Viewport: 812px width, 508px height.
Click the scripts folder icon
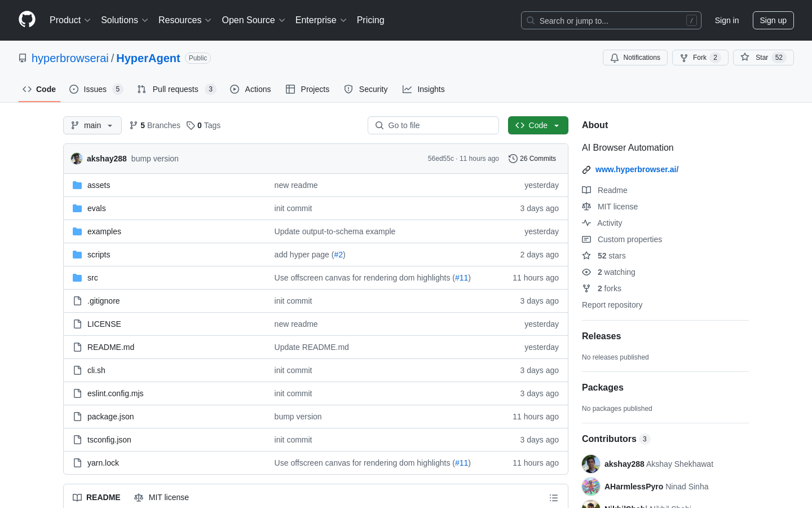tap(77, 255)
